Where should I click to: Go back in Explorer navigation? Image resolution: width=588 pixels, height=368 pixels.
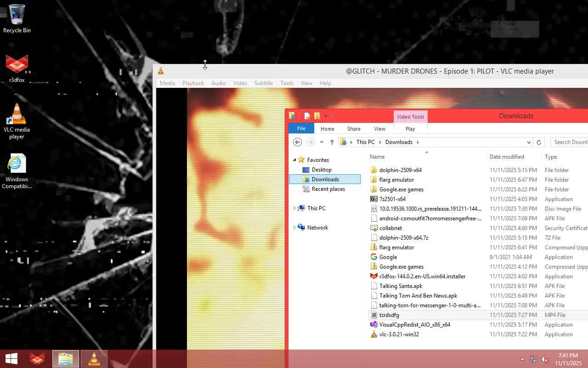tap(297, 142)
